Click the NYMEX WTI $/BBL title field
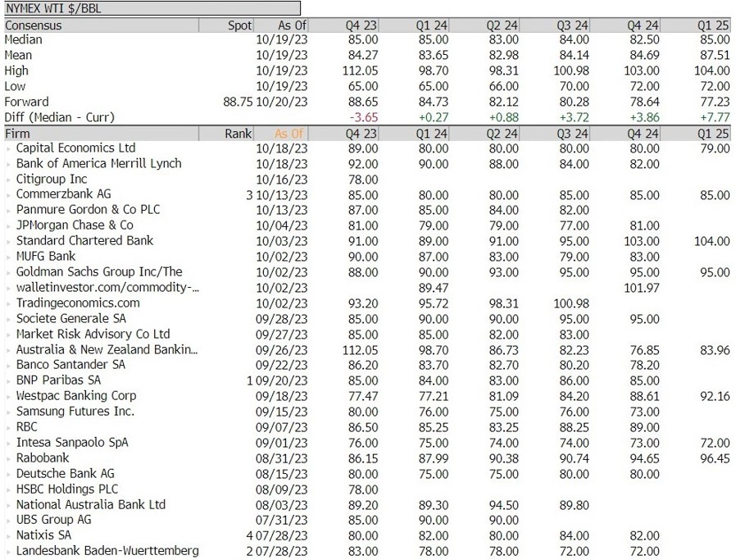 click(x=152, y=8)
